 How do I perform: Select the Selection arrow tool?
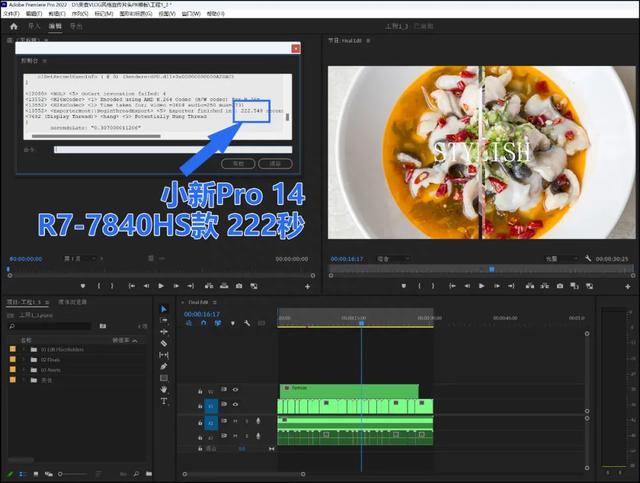[164, 309]
